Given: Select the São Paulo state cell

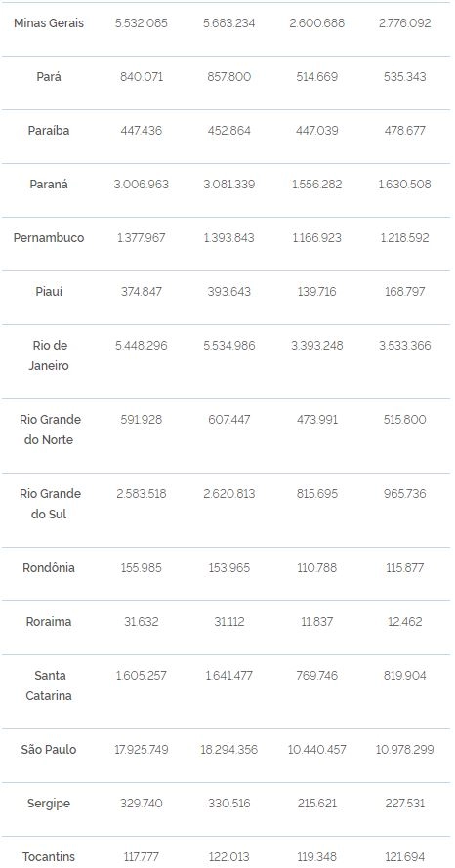Looking at the screenshot, I should click(x=49, y=750).
